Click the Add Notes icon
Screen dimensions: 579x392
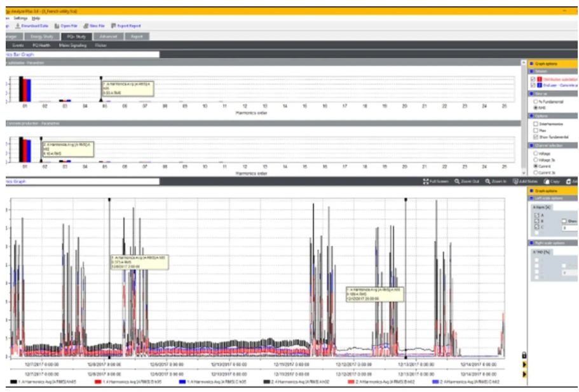(515, 182)
